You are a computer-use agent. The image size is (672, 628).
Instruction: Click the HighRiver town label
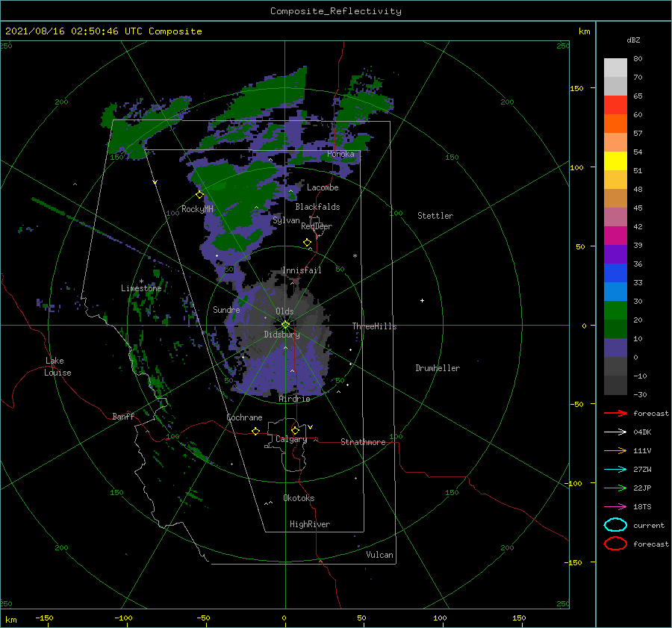point(310,524)
